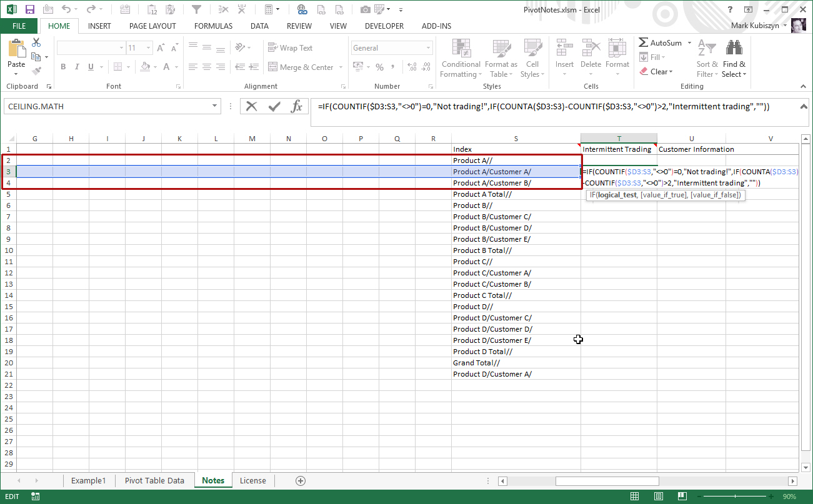Select the Format Painter brush
The width and height of the screenshot is (813, 504).
pos(36,71)
